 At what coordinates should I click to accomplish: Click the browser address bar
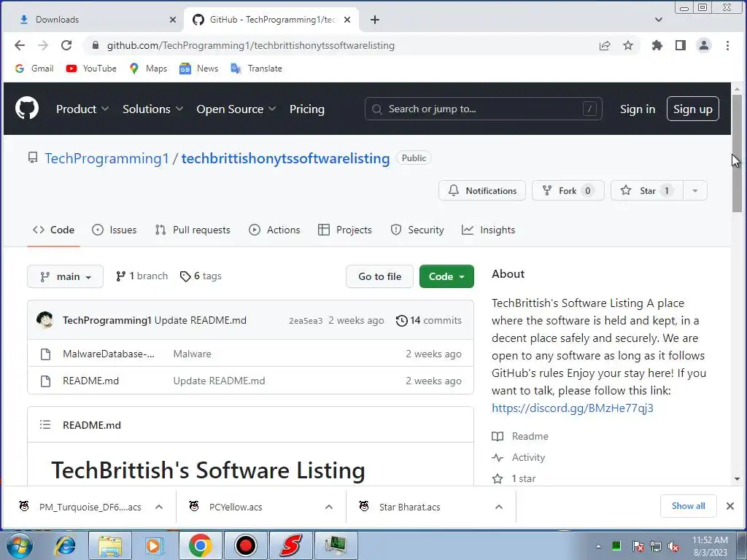click(x=341, y=45)
